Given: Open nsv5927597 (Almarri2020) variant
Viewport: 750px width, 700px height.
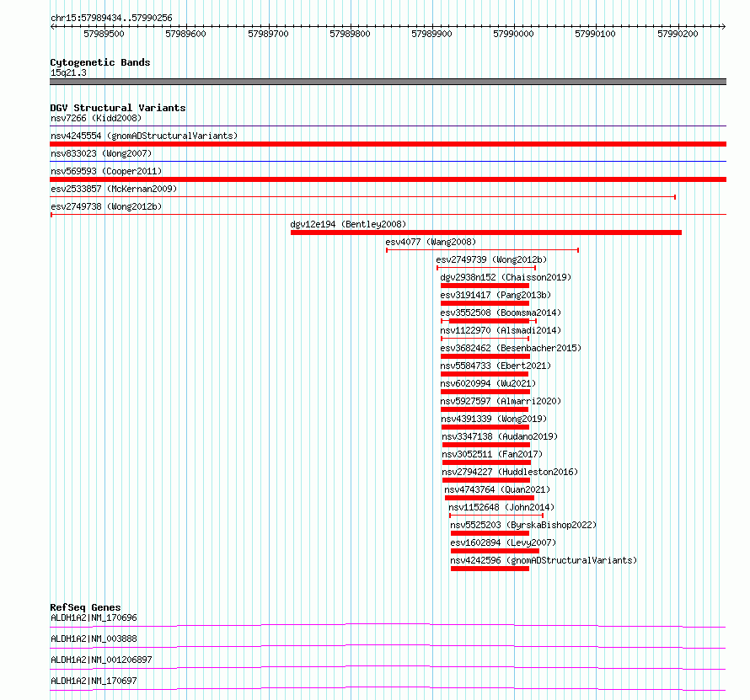Looking at the screenshot, I should tap(501, 401).
